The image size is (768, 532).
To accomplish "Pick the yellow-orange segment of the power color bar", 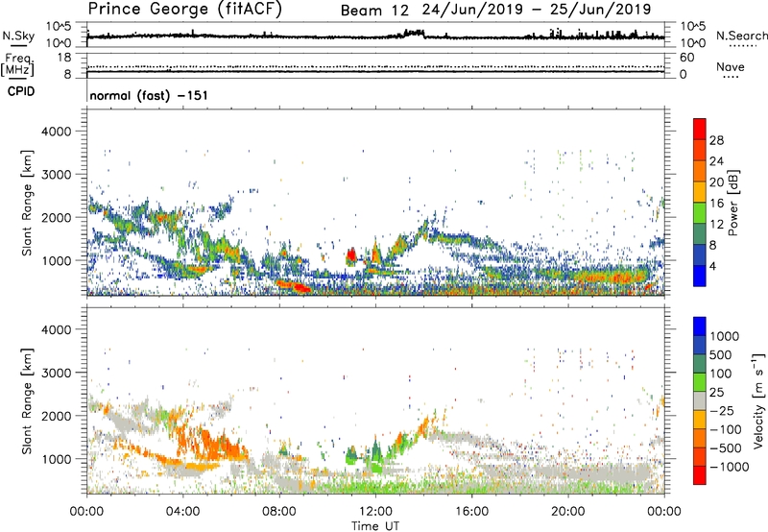I will (x=700, y=192).
